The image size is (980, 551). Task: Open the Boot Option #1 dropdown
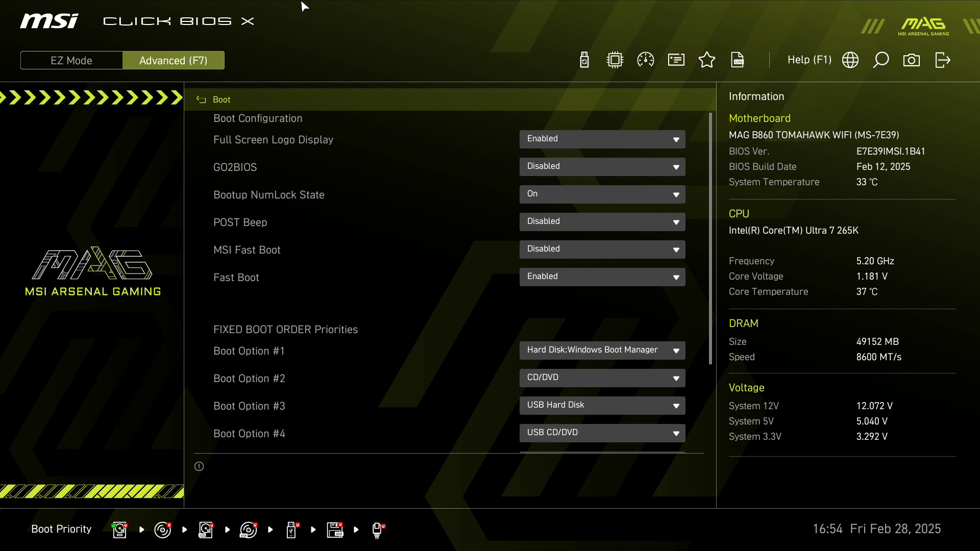(602, 350)
